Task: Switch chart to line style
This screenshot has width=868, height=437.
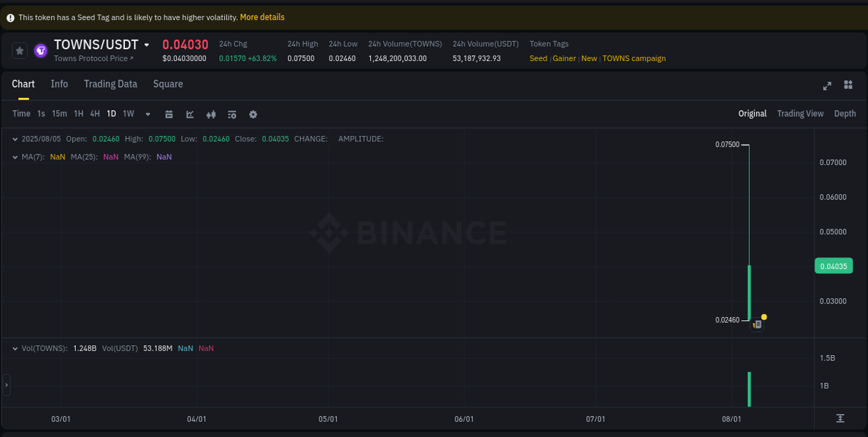Action: click(190, 113)
